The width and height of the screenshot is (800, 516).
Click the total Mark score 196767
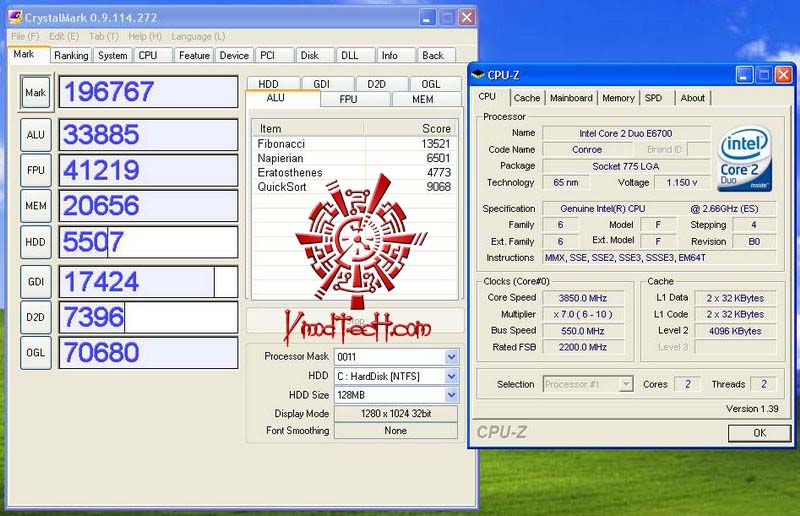click(x=148, y=92)
